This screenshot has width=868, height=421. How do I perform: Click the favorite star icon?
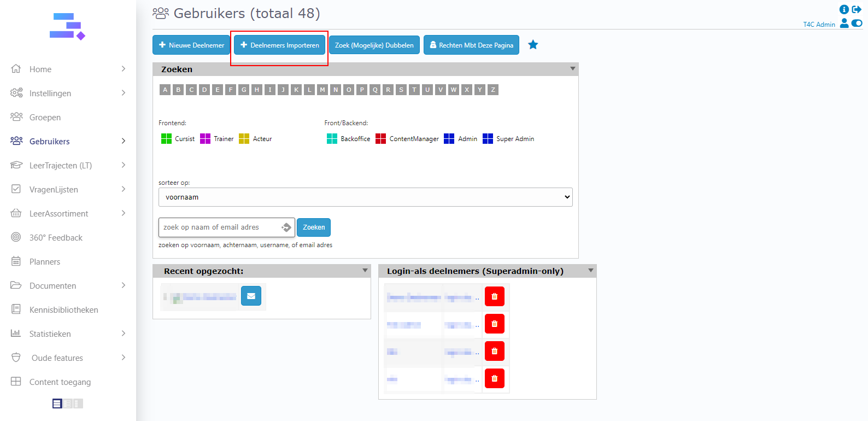click(x=533, y=45)
